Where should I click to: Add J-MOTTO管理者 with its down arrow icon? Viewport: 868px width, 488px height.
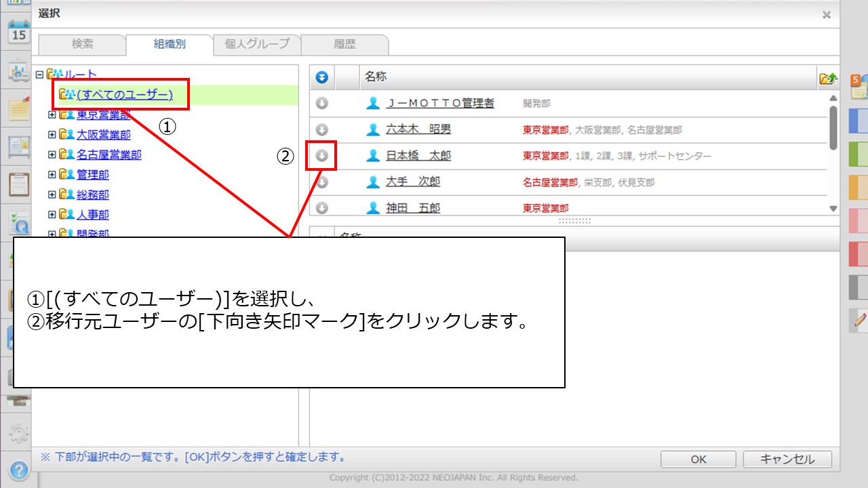[x=322, y=104]
